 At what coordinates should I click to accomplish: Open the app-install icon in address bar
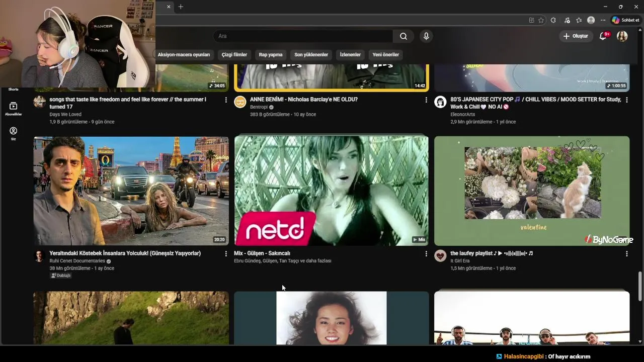tap(531, 20)
